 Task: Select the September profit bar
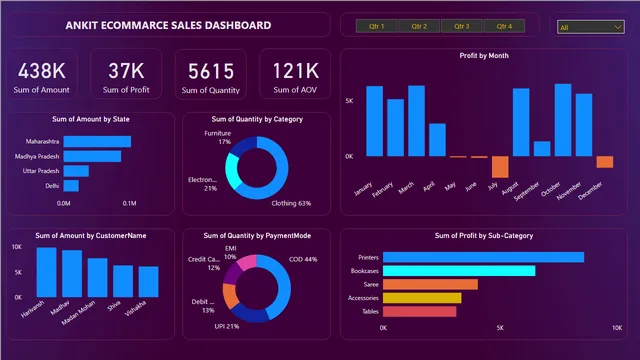(x=542, y=149)
